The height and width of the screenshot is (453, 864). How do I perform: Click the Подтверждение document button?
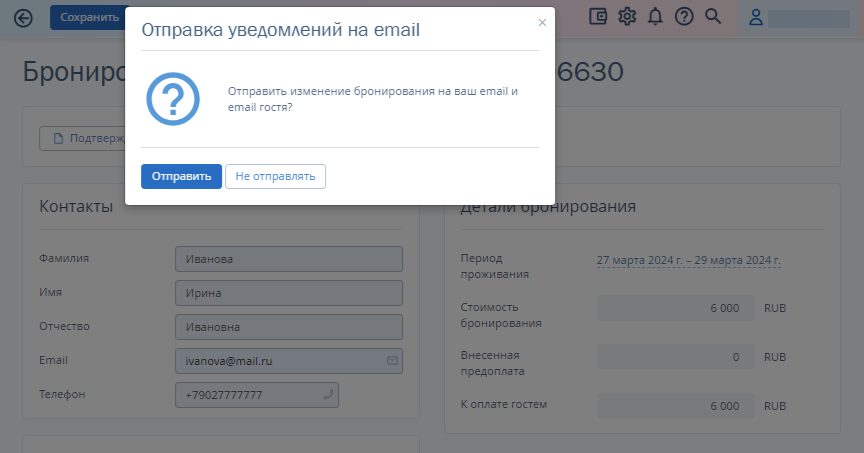83,138
